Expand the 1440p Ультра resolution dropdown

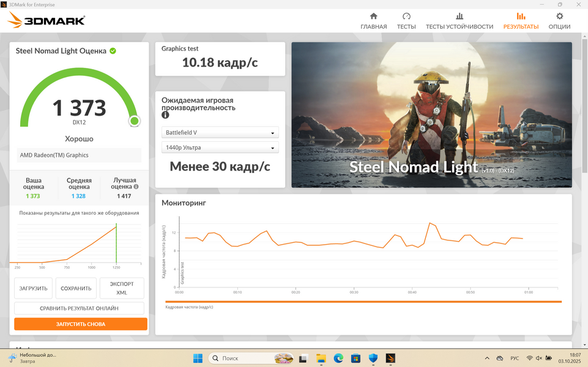[220, 147]
